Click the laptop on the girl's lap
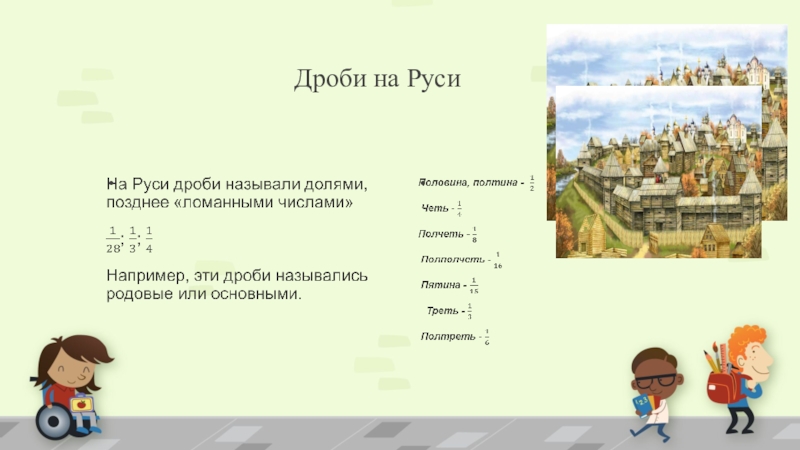 [80, 405]
